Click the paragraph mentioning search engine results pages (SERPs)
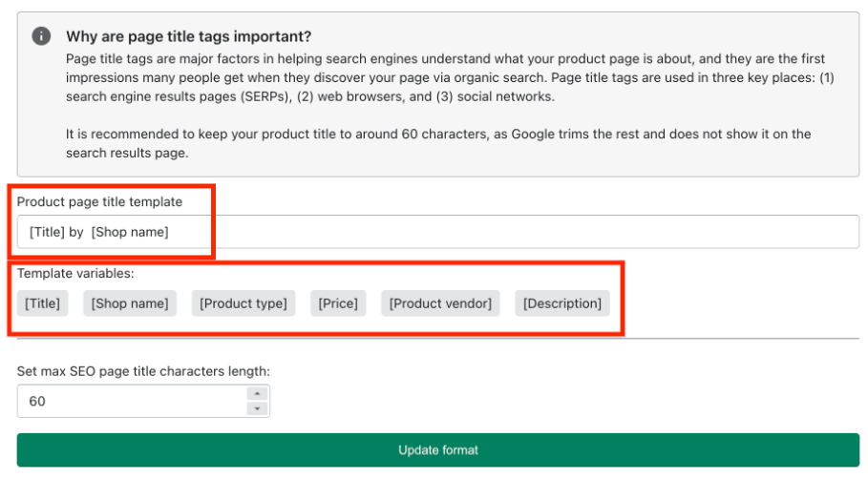The width and height of the screenshot is (868, 479). [450, 77]
